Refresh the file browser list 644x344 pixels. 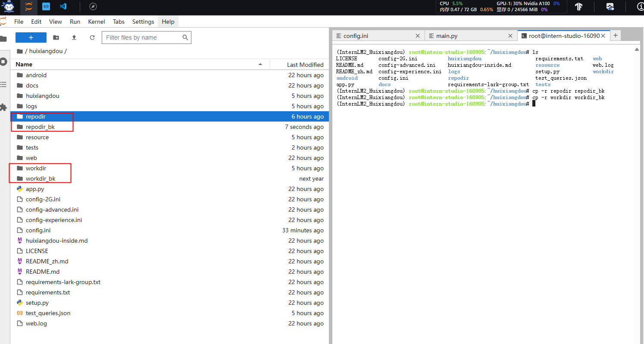pyautogui.click(x=92, y=38)
